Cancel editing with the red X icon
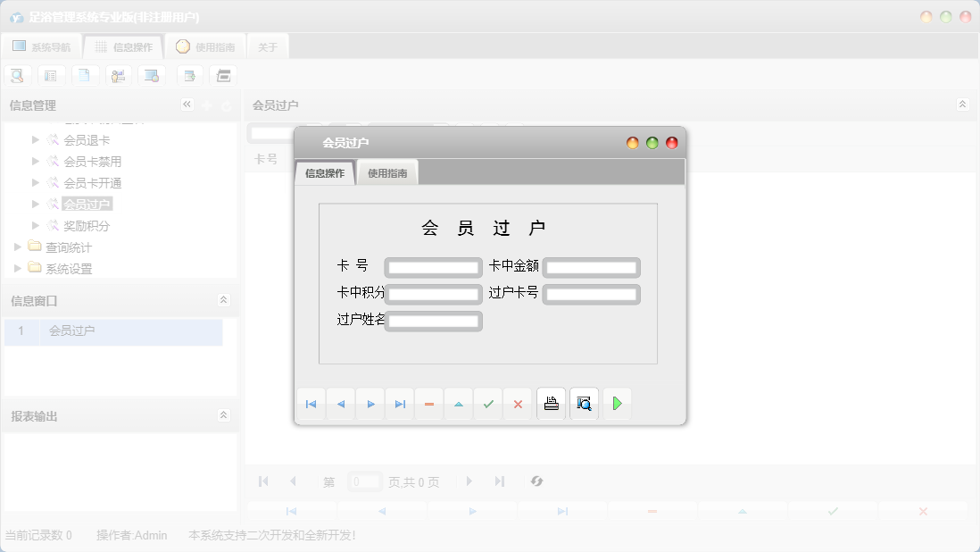This screenshot has width=980, height=552. 518,404
